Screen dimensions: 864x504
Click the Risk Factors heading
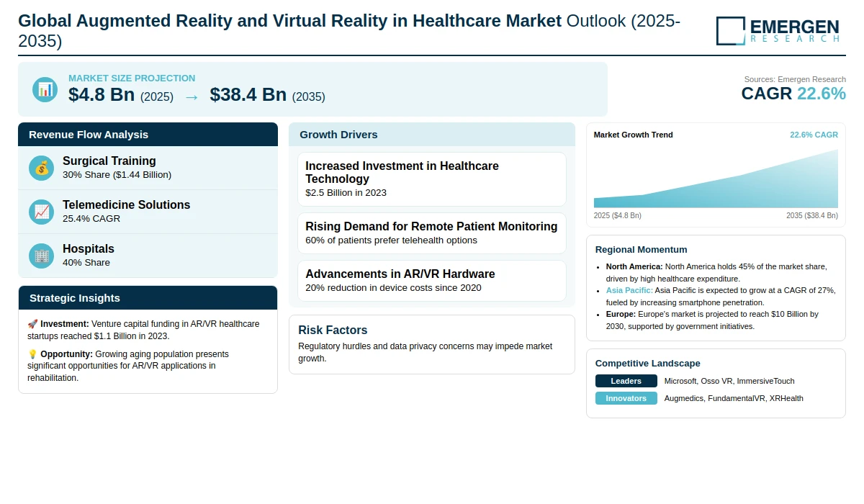(333, 330)
